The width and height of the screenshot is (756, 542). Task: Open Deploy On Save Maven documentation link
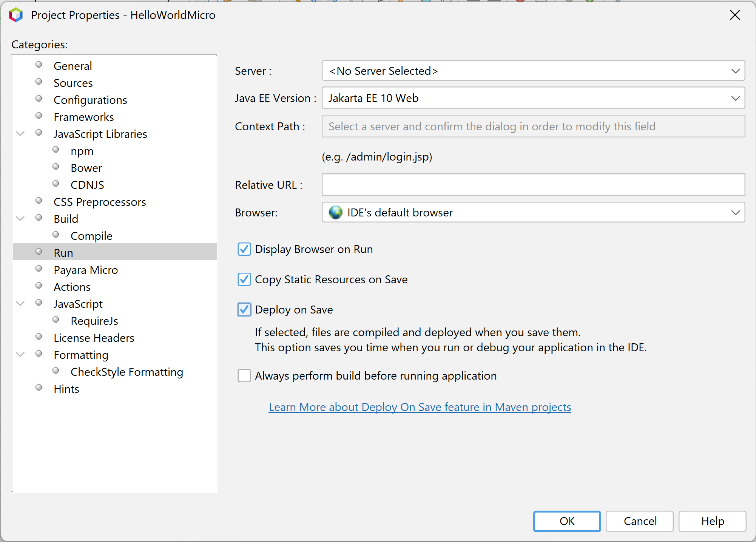419,406
